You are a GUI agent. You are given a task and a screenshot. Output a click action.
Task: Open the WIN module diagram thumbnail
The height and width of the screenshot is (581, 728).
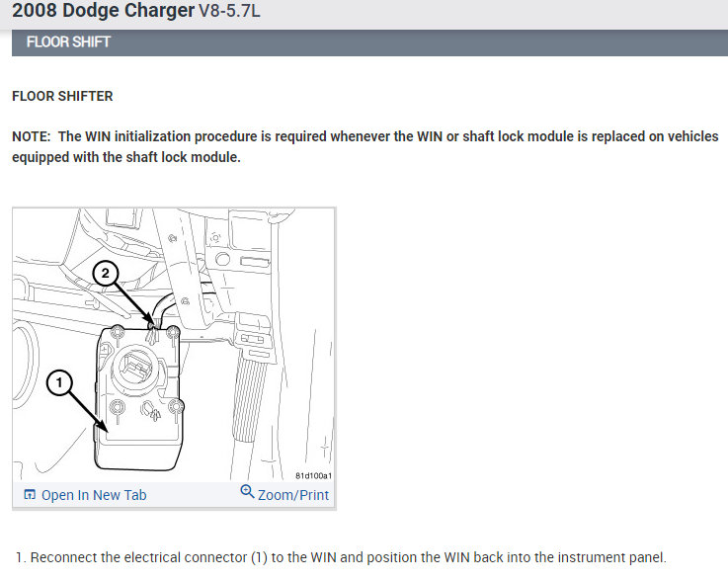coord(174,345)
